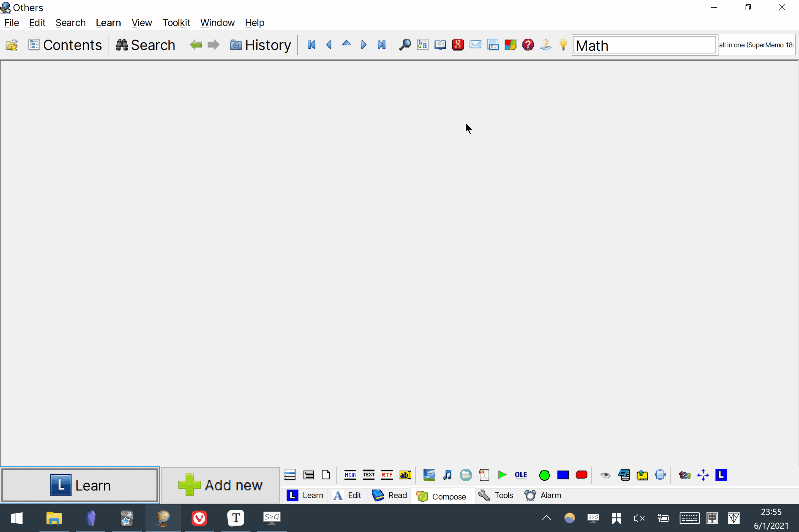Screen dimensions: 799x532
Task: Go to the first element arrow
Action: tap(311, 45)
